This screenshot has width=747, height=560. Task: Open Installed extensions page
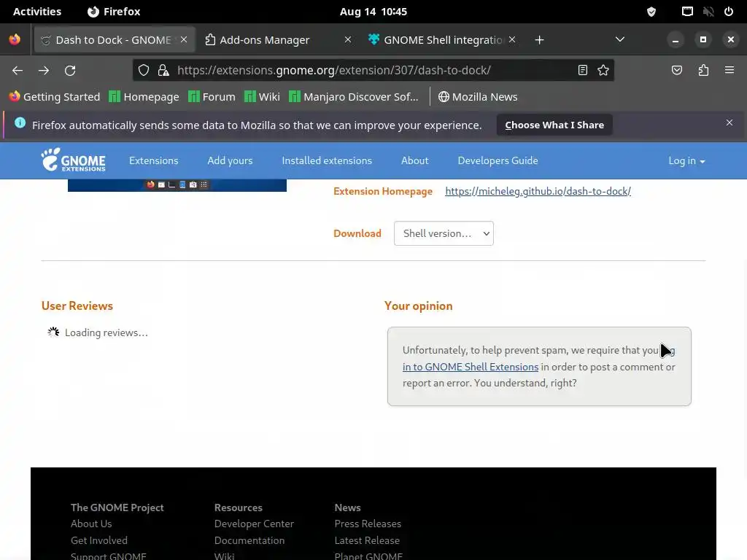[327, 160]
